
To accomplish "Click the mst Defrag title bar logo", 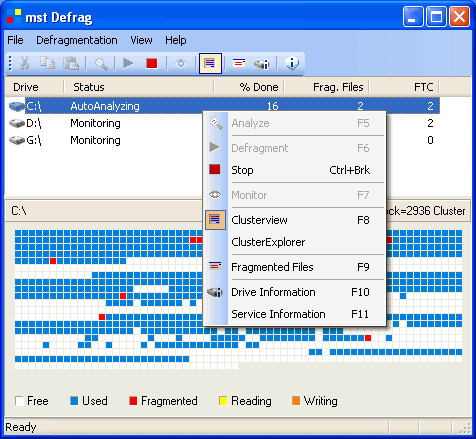I will click(14, 16).
